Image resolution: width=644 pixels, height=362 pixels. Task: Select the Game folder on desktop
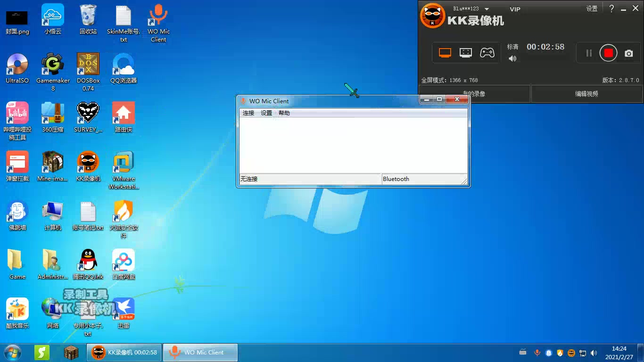click(x=17, y=265)
